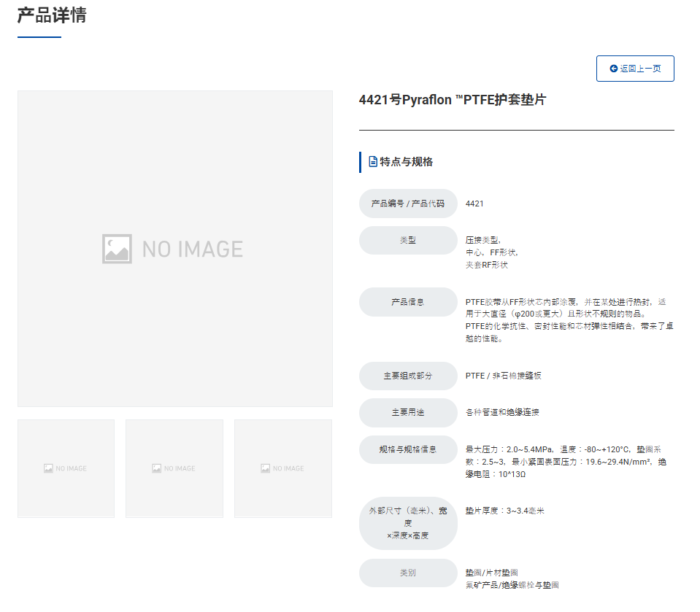Screen dimensions: 700x612
Task: Click the PTFE胶带 product description paragraph
Action: [x=569, y=320]
